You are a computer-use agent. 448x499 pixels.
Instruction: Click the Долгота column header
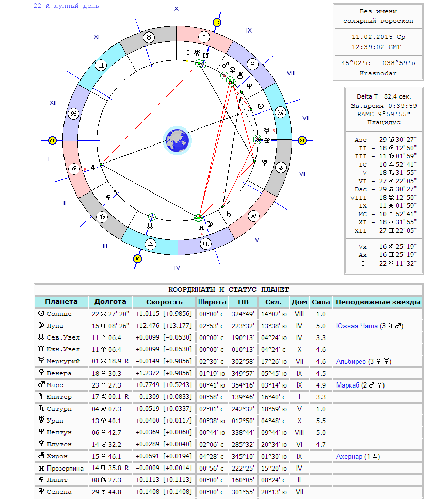pyautogui.click(x=110, y=302)
